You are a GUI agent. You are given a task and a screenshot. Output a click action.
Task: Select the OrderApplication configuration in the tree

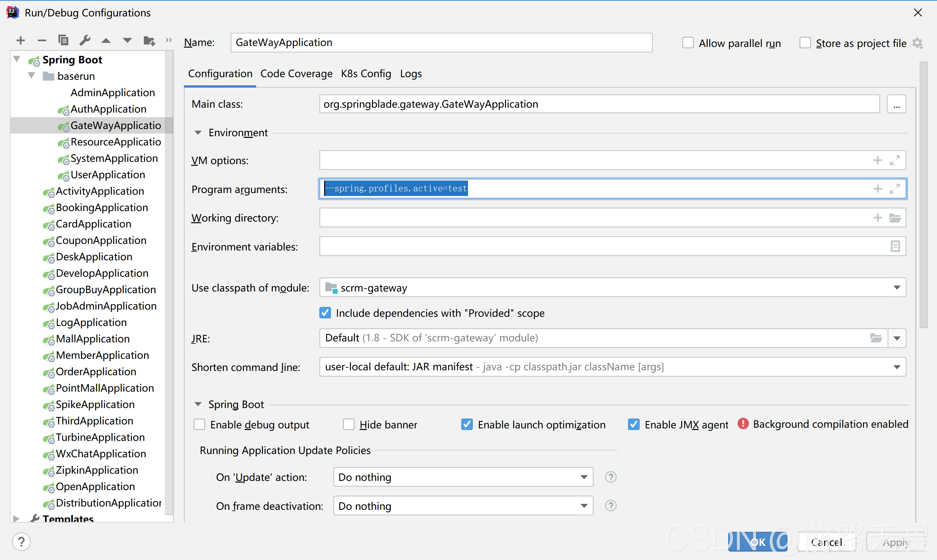pos(96,372)
